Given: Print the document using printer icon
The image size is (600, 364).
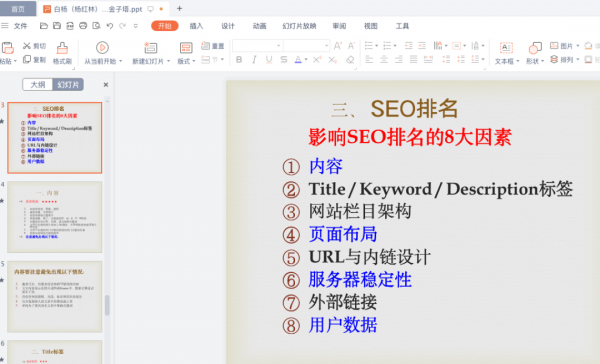Looking at the screenshot, I should (x=83, y=26).
